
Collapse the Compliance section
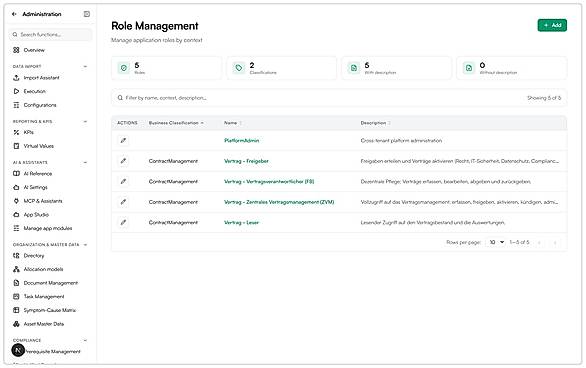(x=85, y=340)
